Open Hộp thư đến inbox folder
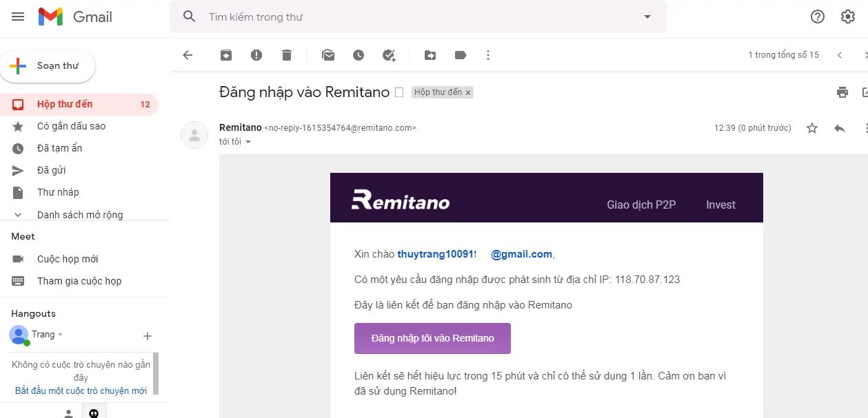Image resolution: width=868 pixels, height=418 pixels. 79,104
